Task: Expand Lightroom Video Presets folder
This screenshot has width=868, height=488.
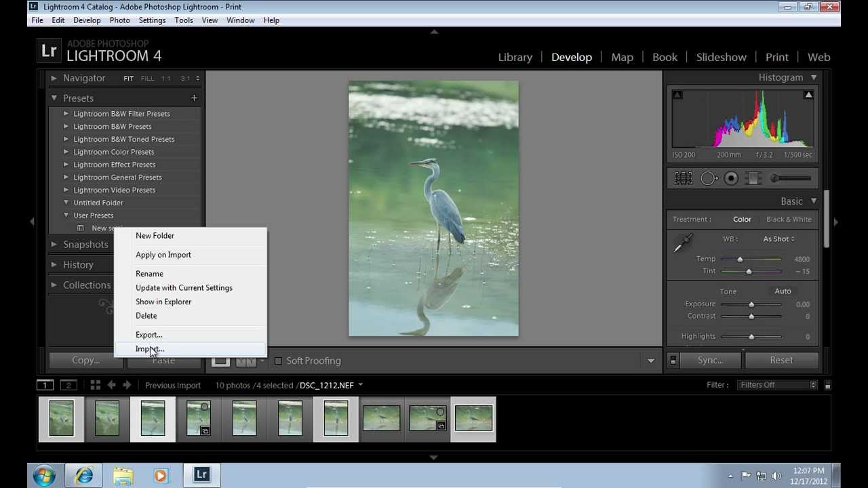Action: coord(66,190)
